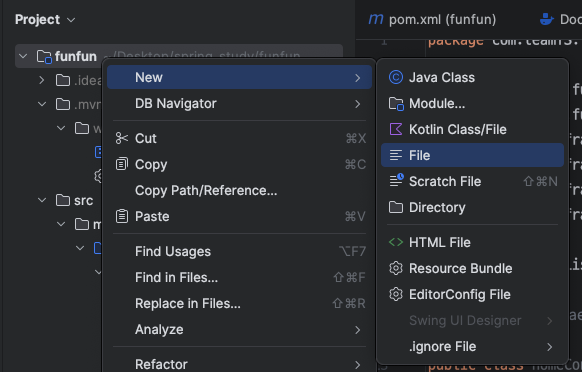Select Refactor in the context menu
This screenshot has width=582, height=372.
(239, 364)
